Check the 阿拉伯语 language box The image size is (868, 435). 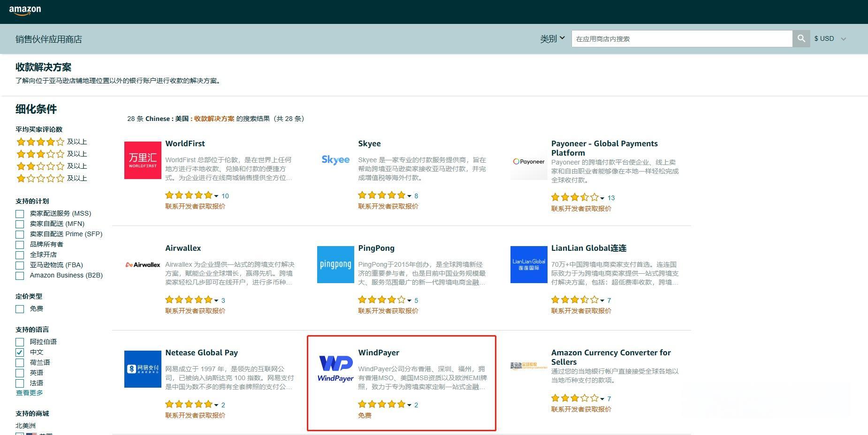click(20, 342)
